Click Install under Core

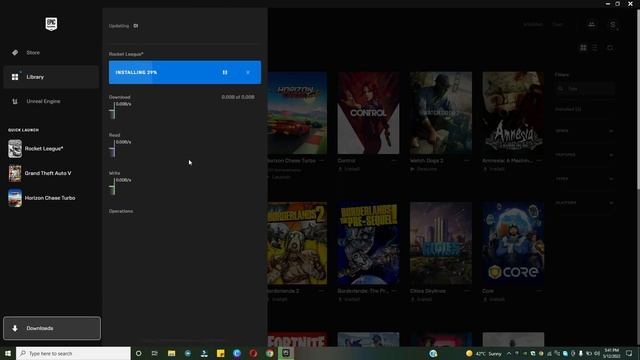[494, 299]
